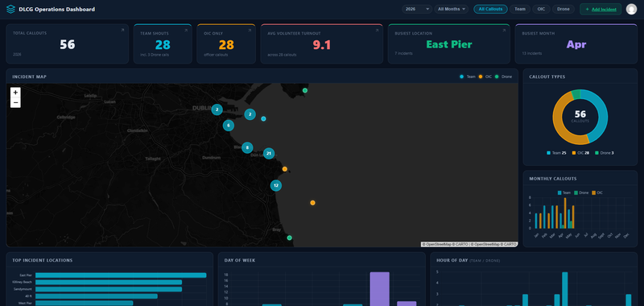This screenshot has width=644, height=306.
Task: Open Total Callouts card expand arrow
Action: pyautogui.click(x=122, y=30)
